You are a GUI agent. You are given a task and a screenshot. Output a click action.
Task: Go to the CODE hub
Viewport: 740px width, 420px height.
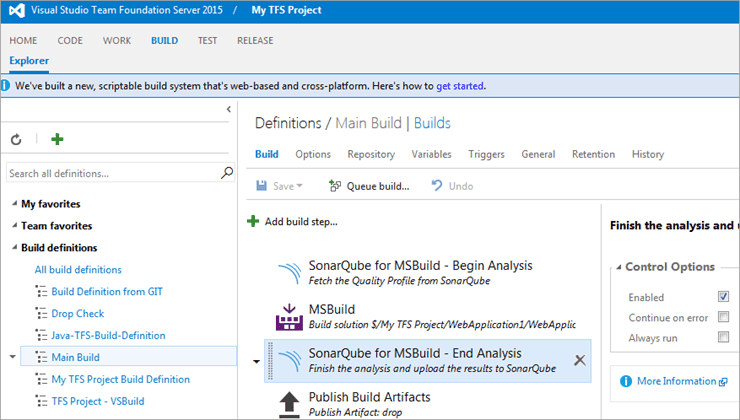tap(70, 41)
